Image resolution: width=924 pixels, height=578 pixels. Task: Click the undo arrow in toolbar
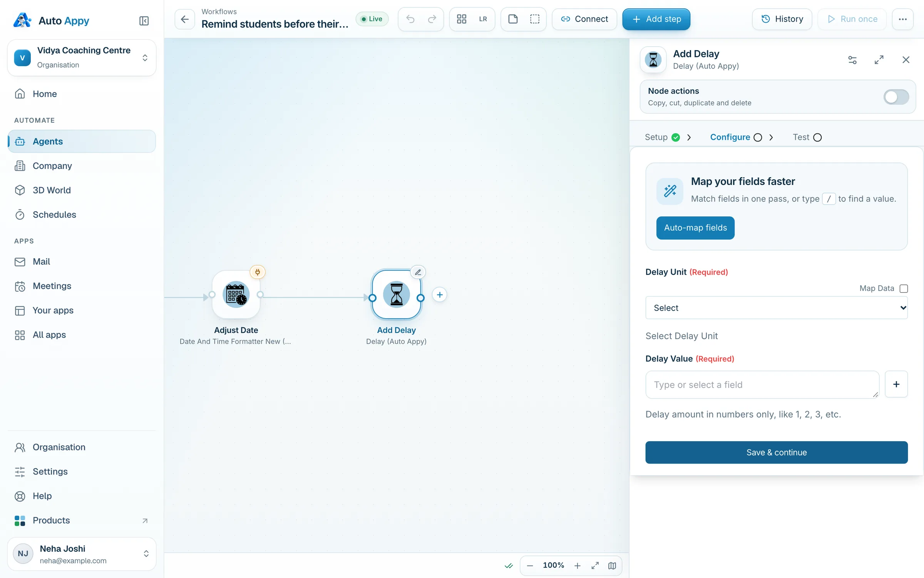point(410,19)
